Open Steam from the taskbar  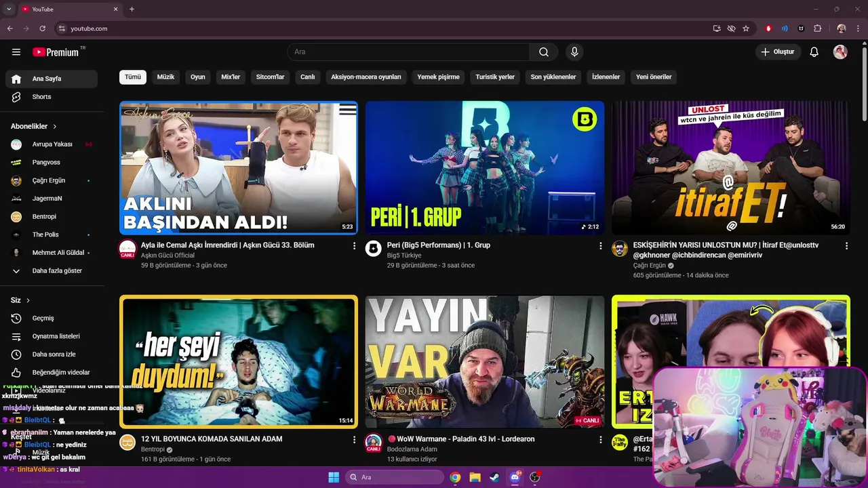click(495, 477)
